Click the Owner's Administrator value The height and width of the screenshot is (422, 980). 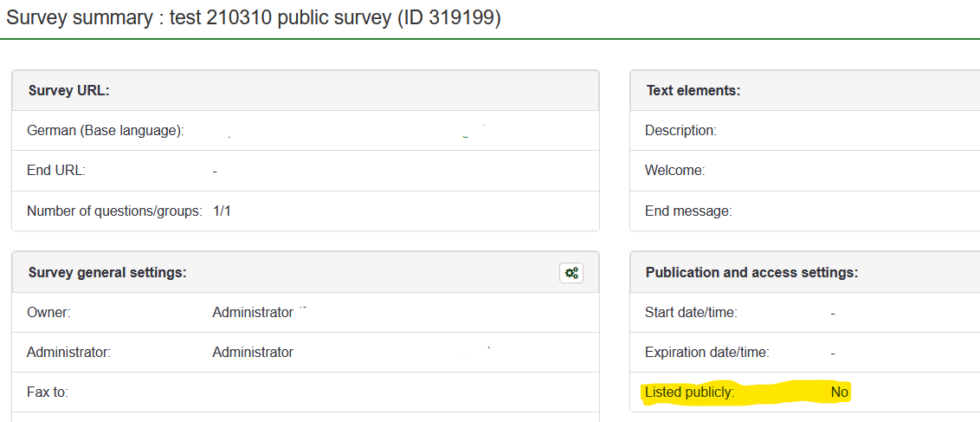(x=253, y=312)
